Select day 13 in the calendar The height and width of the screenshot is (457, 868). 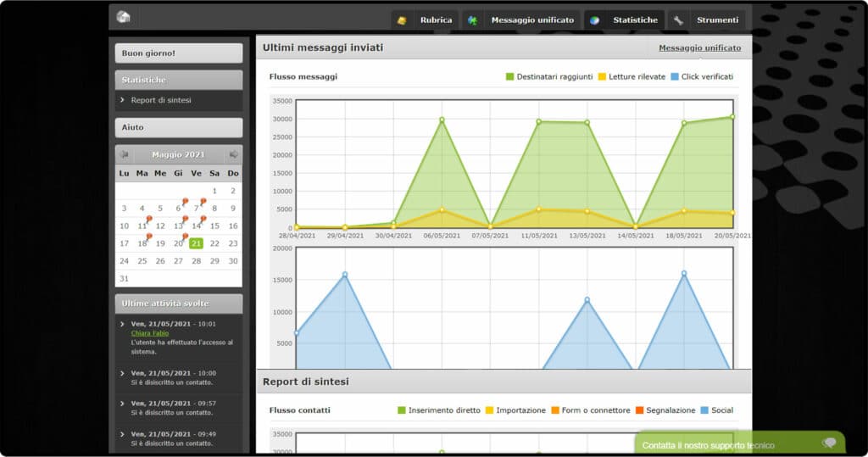coord(178,226)
